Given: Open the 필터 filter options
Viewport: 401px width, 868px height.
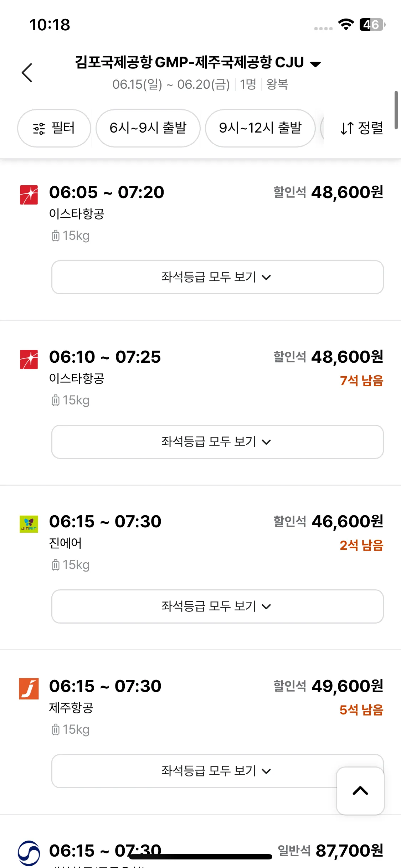Looking at the screenshot, I should pyautogui.click(x=54, y=128).
